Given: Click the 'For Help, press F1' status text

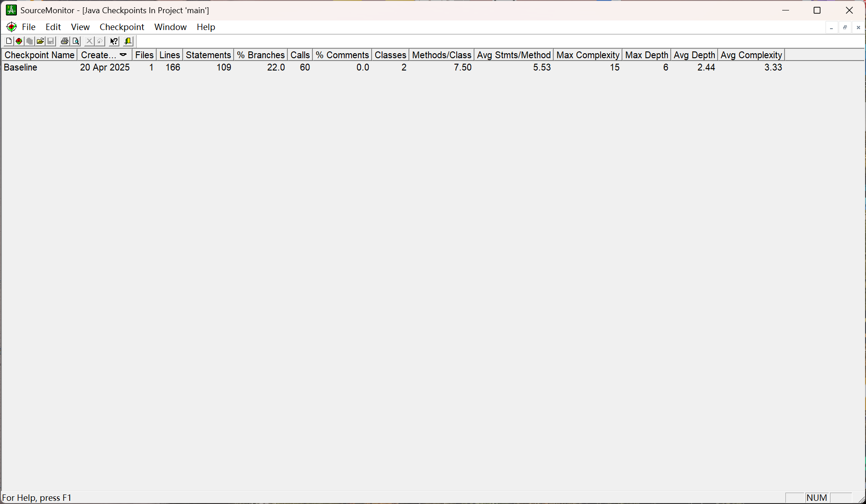Looking at the screenshot, I should click(x=37, y=498).
